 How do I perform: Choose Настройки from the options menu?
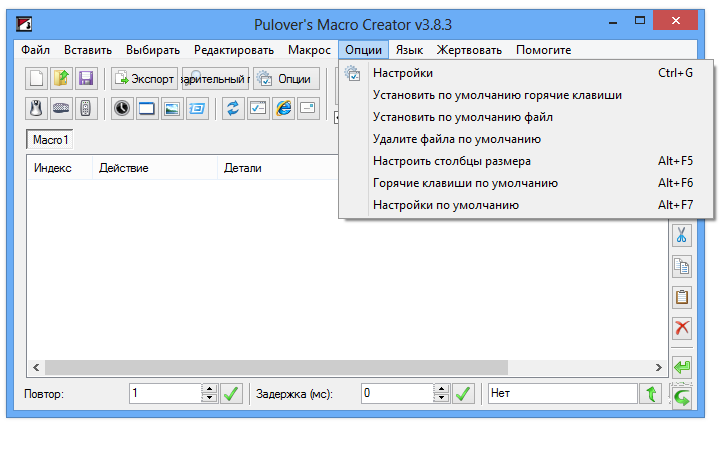pos(526,73)
